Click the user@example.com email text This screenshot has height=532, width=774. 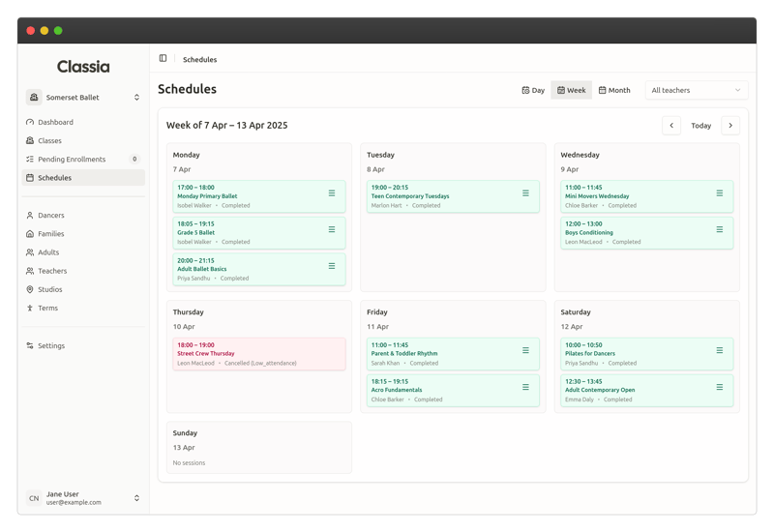pyautogui.click(x=74, y=502)
